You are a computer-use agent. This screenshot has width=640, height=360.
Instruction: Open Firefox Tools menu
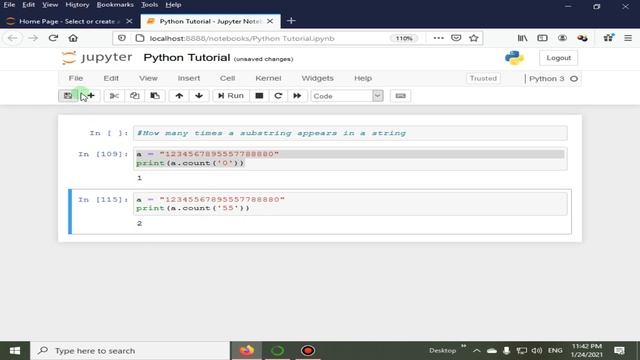[149, 5]
